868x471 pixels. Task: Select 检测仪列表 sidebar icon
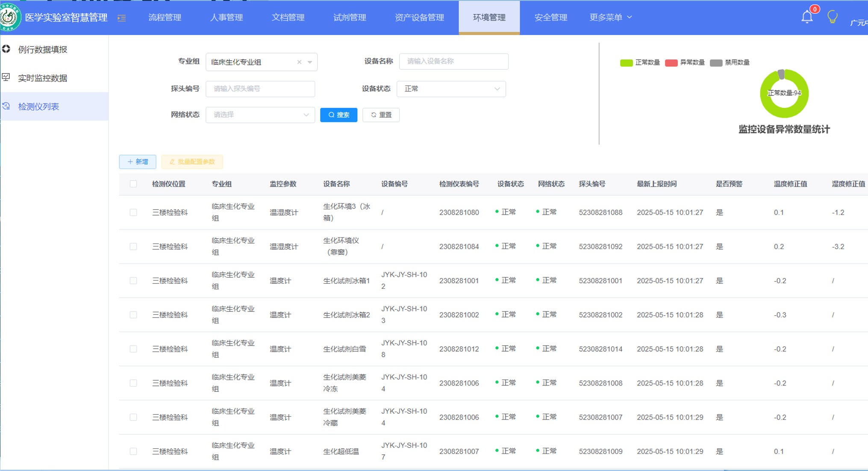click(6, 106)
